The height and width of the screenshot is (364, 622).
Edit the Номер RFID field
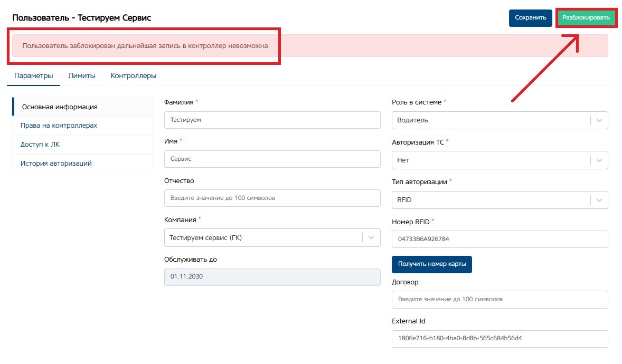coord(500,239)
